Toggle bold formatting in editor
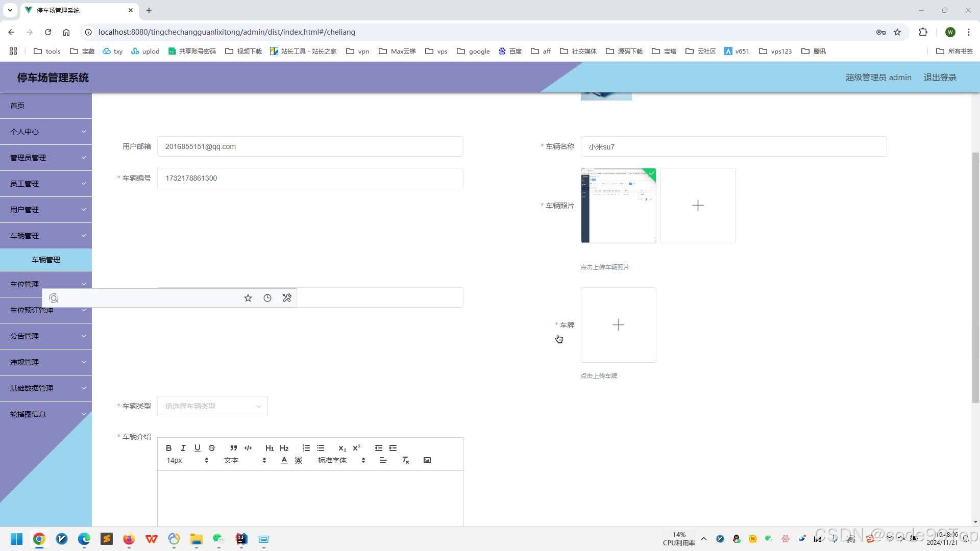The height and width of the screenshot is (551, 980). [x=168, y=448]
